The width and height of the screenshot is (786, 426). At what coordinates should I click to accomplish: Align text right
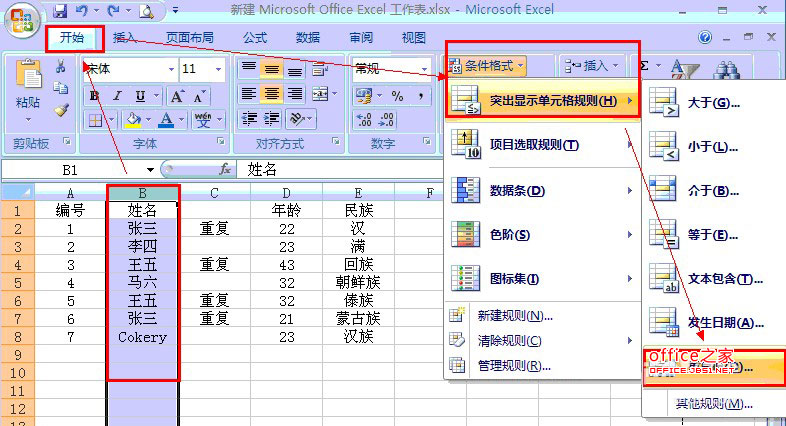295,94
